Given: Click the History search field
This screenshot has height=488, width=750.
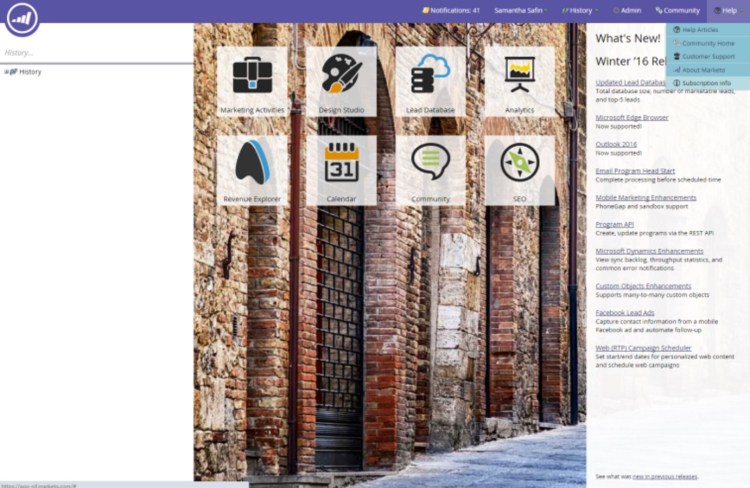Looking at the screenshot, I should (97, 53).
